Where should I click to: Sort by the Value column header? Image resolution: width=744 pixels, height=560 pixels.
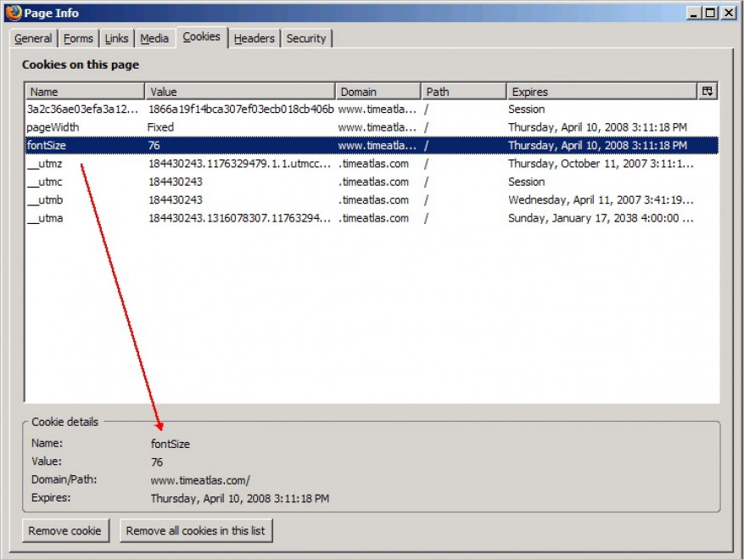[240, 92]
